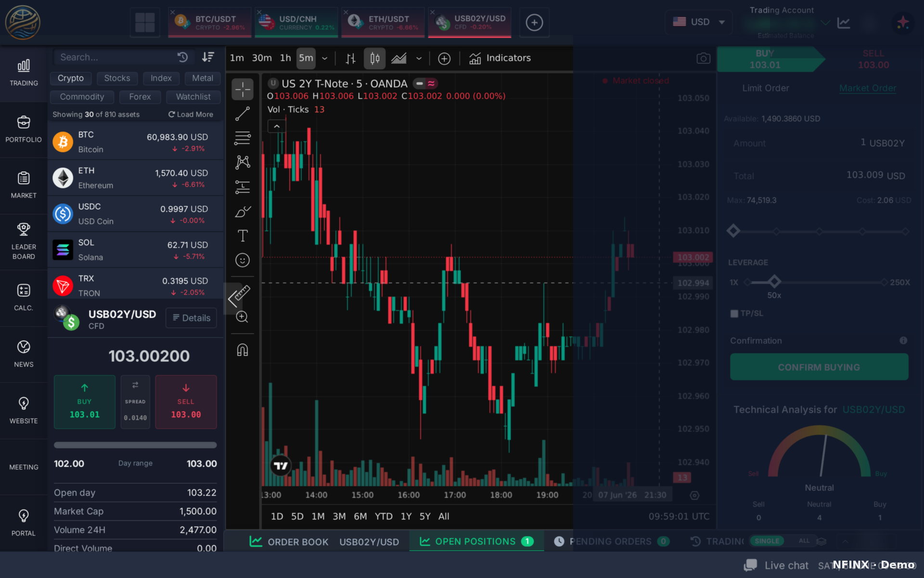Open the Pending Orders tab

click(x=611, y=541)
